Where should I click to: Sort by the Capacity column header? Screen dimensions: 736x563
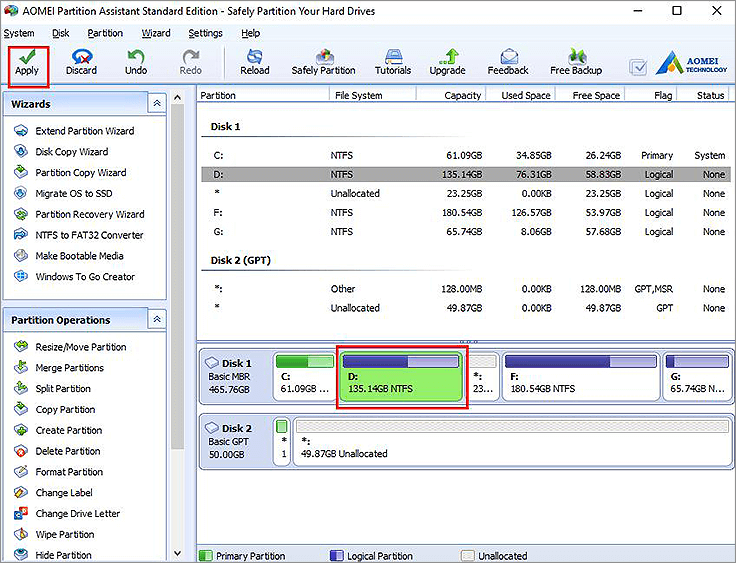pos(462,96)
